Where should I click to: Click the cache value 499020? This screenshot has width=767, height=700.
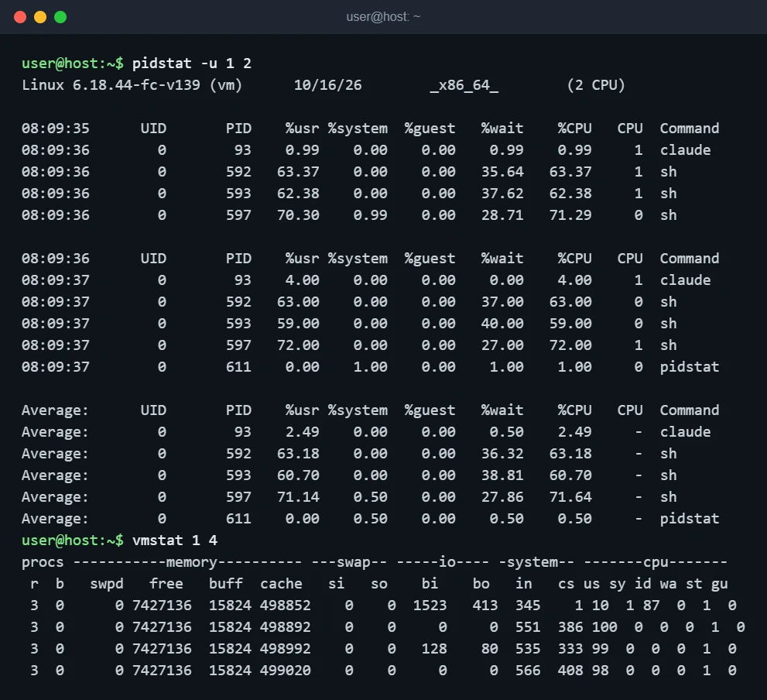click(x=285, y=671)
